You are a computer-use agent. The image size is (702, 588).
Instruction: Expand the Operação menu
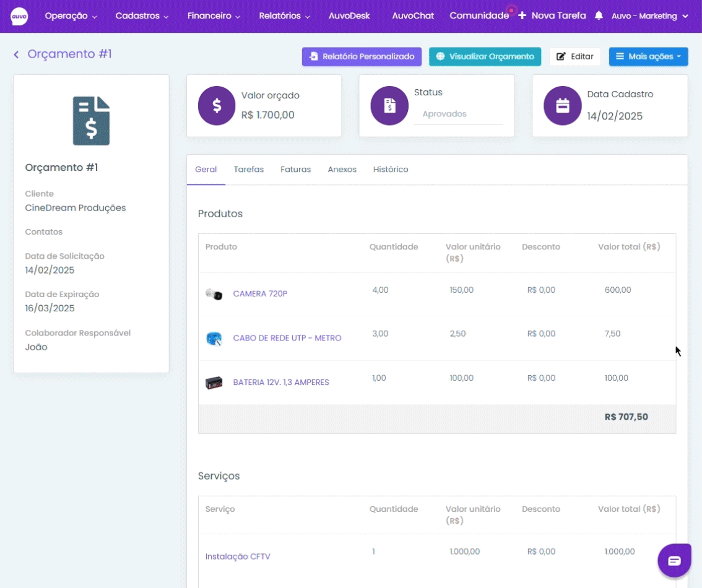[71, 16]
